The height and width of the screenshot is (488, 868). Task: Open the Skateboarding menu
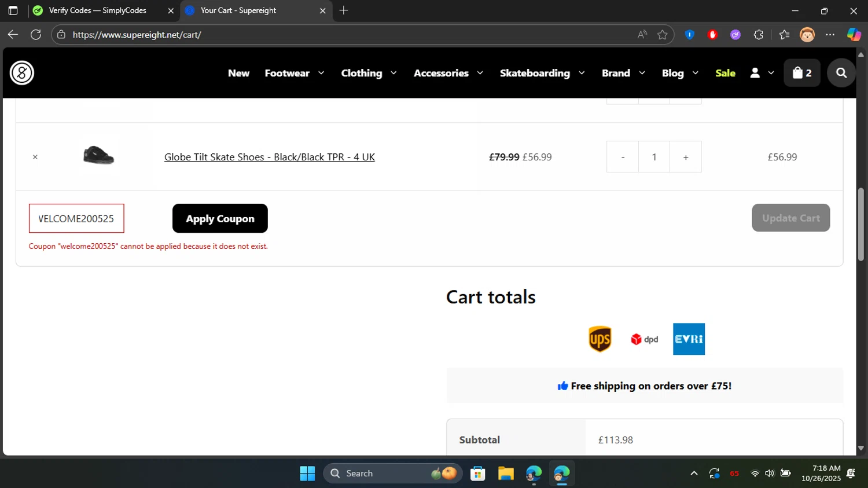tap(535, 73)
